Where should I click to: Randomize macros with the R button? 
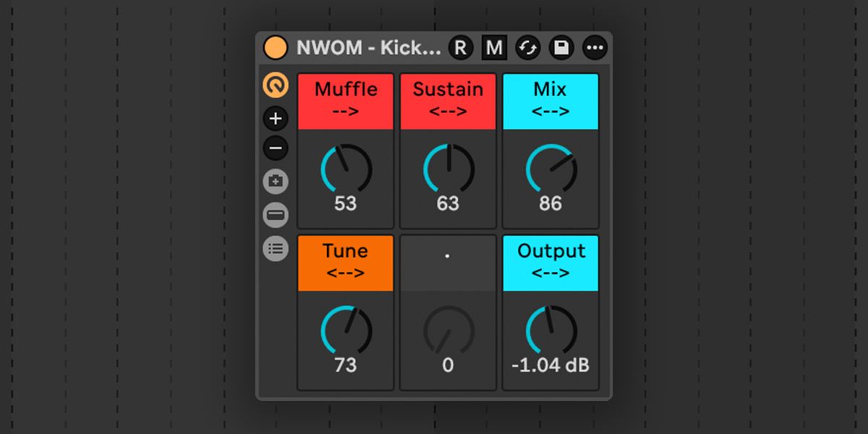pos(460,48)
